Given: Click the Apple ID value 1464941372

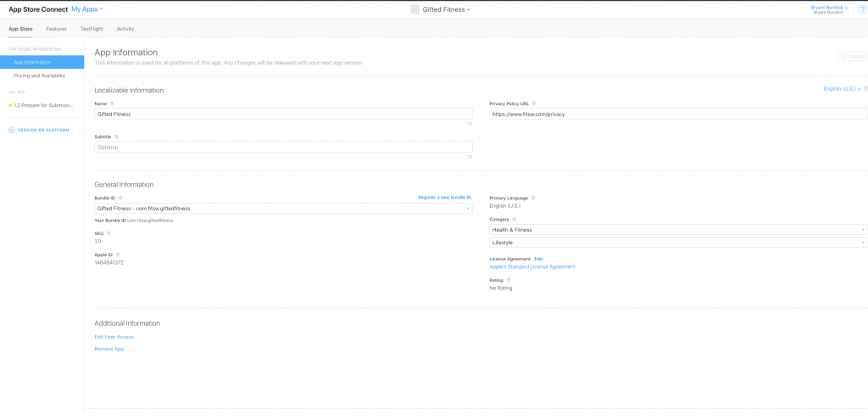Looking at the screenshot, I should [109, 263].
